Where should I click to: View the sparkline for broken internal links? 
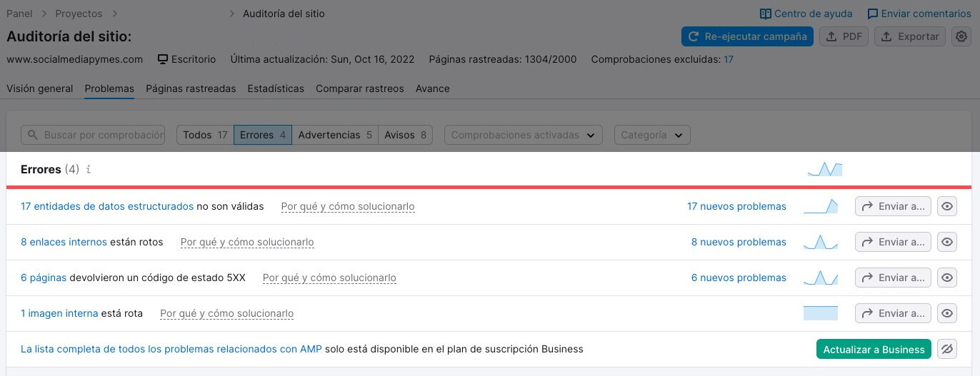coord(821,242)
